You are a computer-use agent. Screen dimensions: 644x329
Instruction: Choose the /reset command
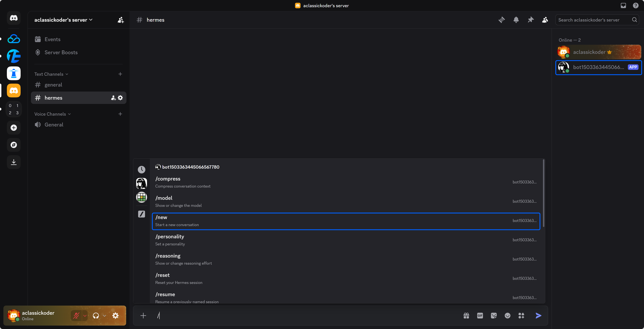click(346, 279)
